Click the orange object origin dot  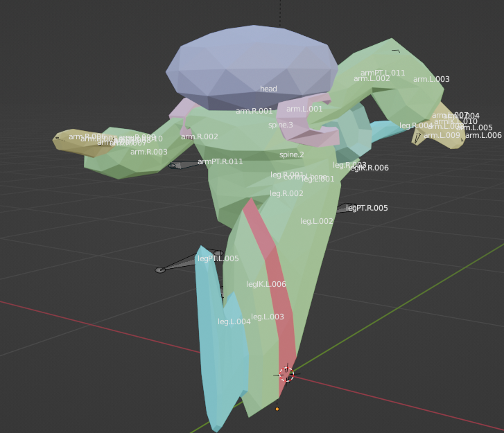coord(277,409)
